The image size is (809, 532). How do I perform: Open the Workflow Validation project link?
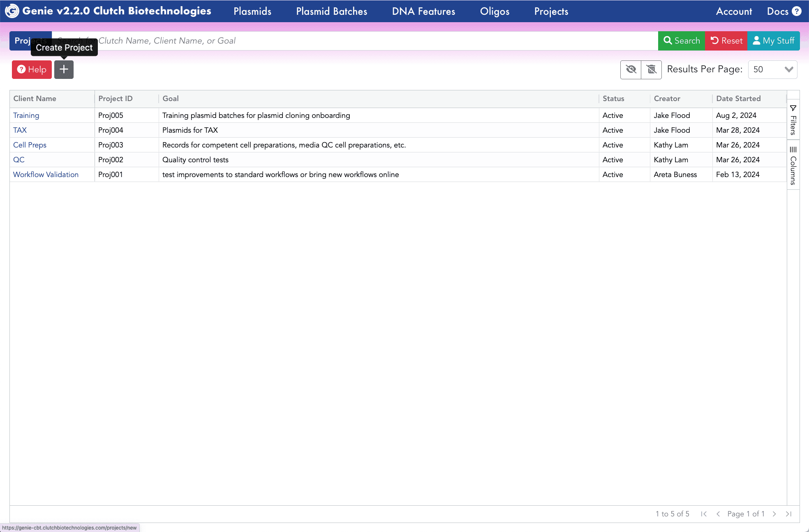pyautogui.click(x=46, y=175)
